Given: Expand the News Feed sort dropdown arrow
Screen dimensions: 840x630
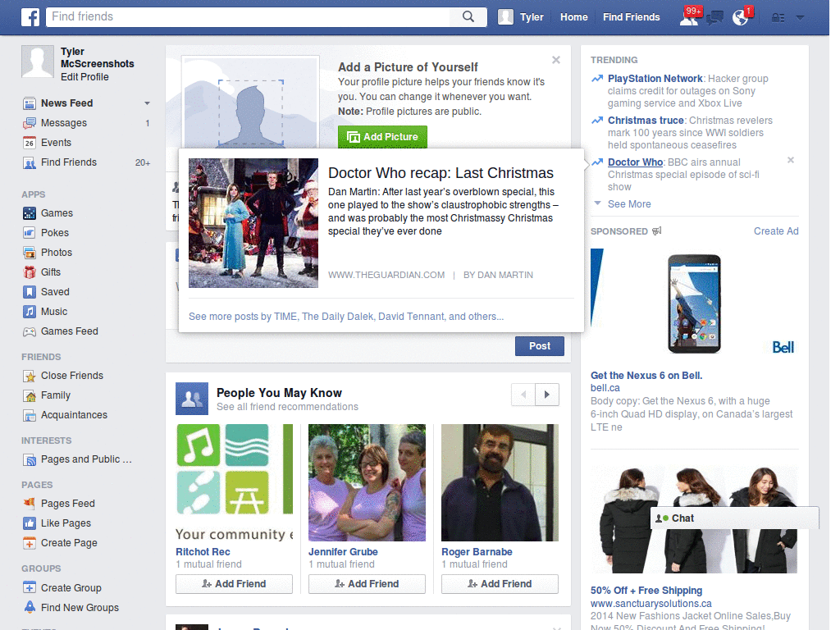Looking at the screenshot, I should [147, 103].
